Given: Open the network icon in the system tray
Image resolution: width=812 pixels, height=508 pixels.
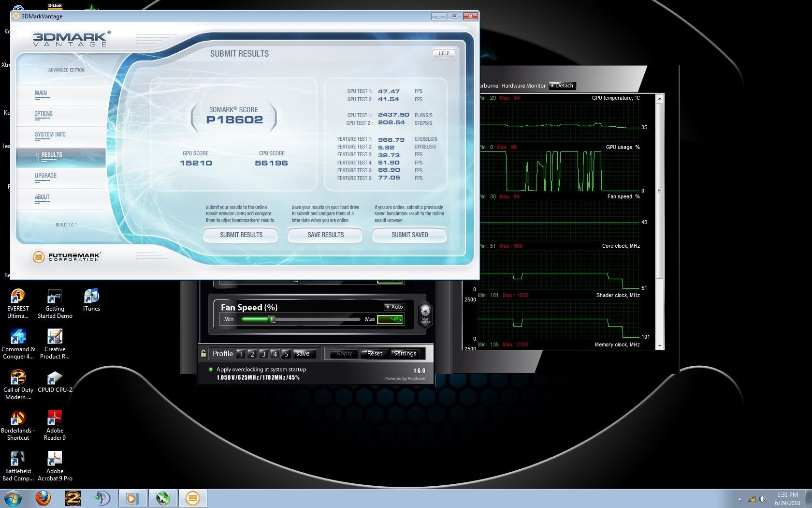Looking at the screenshot, I should 752,499.
